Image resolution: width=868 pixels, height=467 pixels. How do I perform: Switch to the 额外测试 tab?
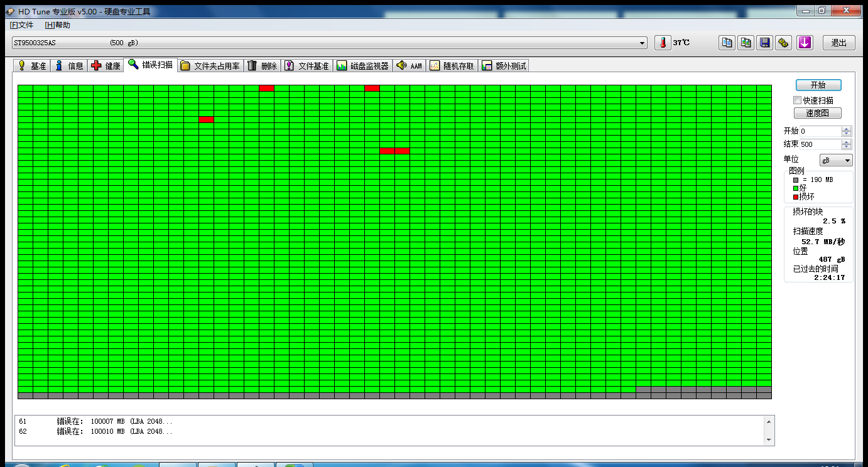click(504, 65)
